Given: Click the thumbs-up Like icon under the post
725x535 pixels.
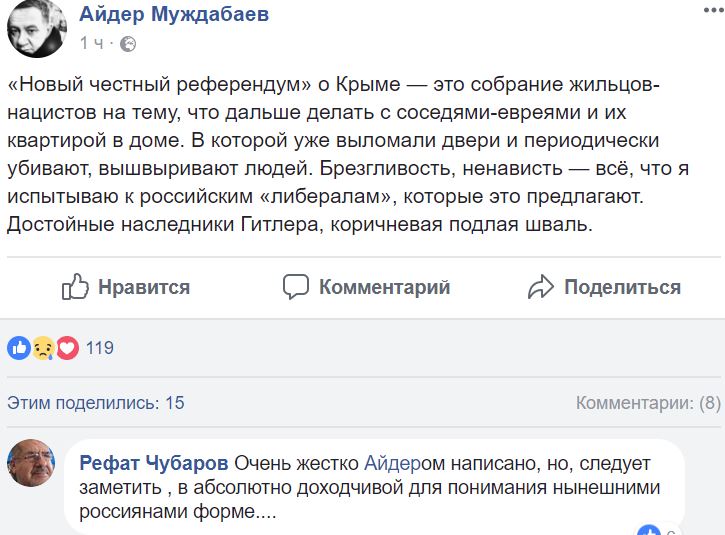Looking at the screenshot, I should pos(75,287).
